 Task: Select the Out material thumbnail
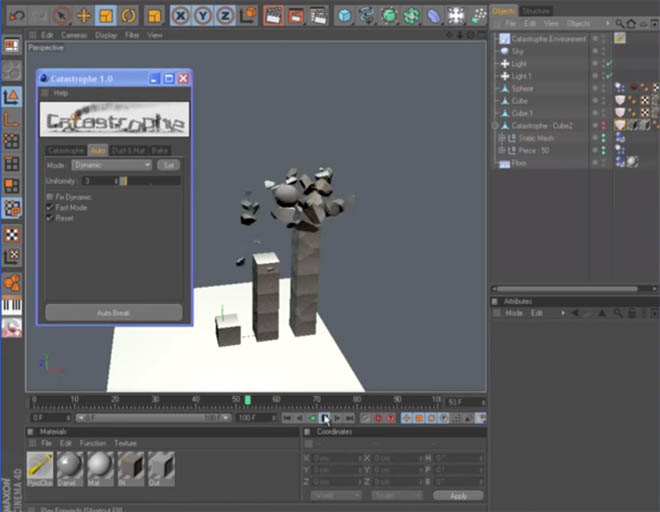(x=161, y=469)
